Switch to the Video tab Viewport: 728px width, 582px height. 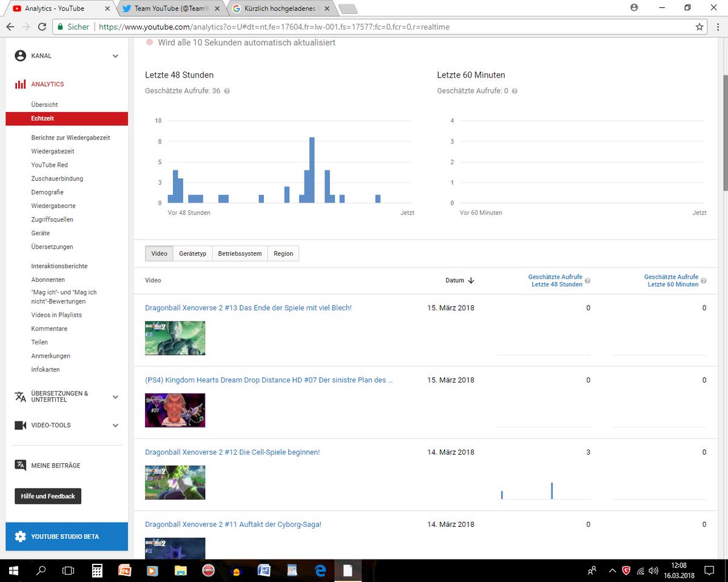click(160, 253)
